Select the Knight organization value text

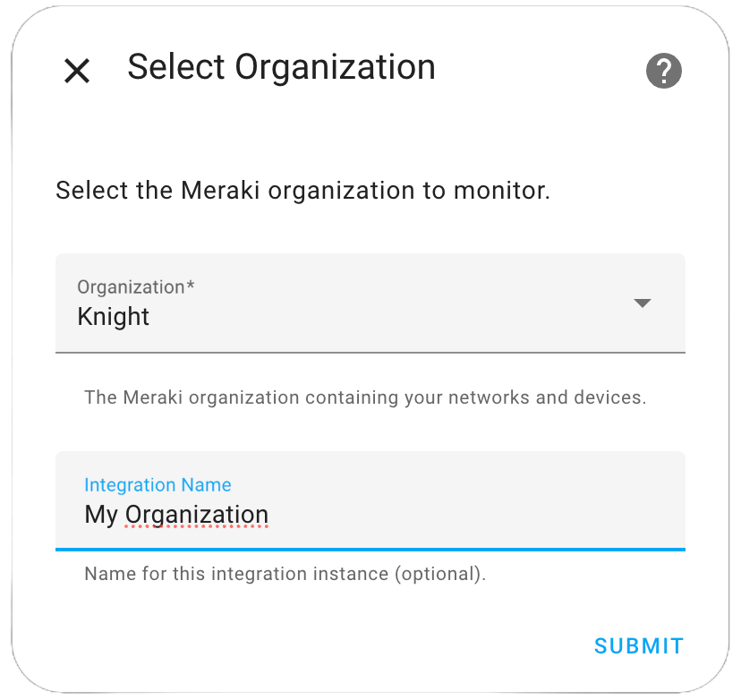pos(113,317)
